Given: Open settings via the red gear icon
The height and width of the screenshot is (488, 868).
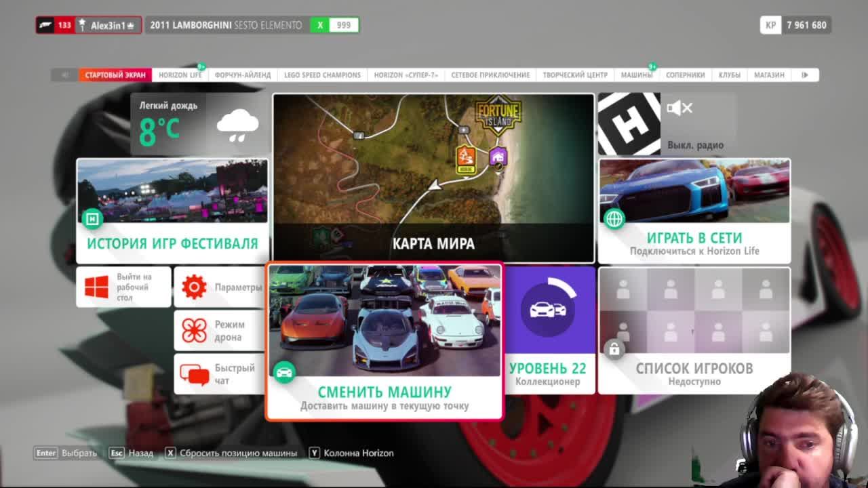Looking at the screenshot, I should tap(194, 287).
